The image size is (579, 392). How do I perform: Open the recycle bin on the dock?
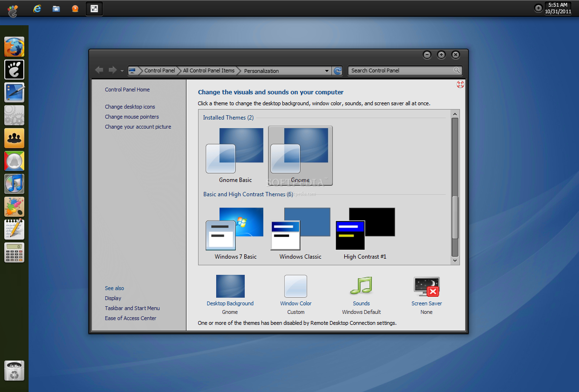pyautogui.click(x=14, y=371)
